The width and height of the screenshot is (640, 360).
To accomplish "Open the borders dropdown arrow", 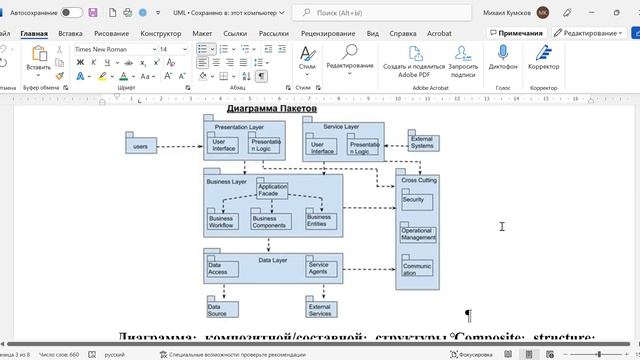I will click(233, 76).
